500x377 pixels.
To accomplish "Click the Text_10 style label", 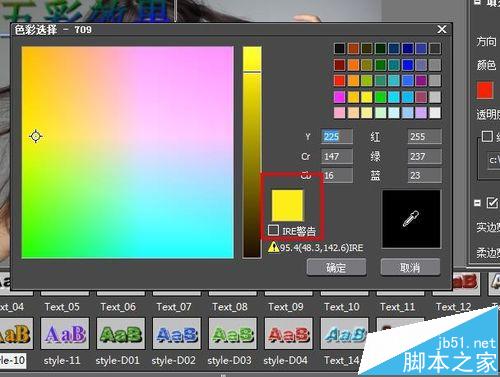I will tap(342, 307).
